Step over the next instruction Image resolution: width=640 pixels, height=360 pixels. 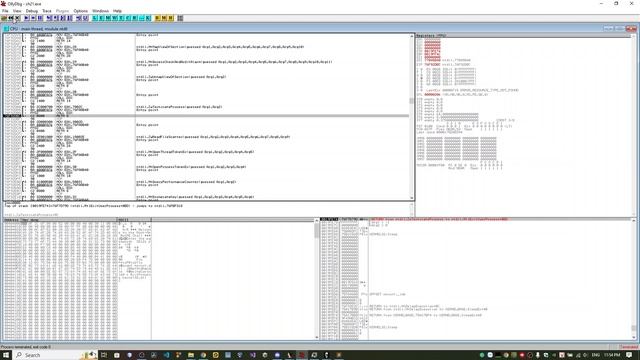(x=56, y=18)
